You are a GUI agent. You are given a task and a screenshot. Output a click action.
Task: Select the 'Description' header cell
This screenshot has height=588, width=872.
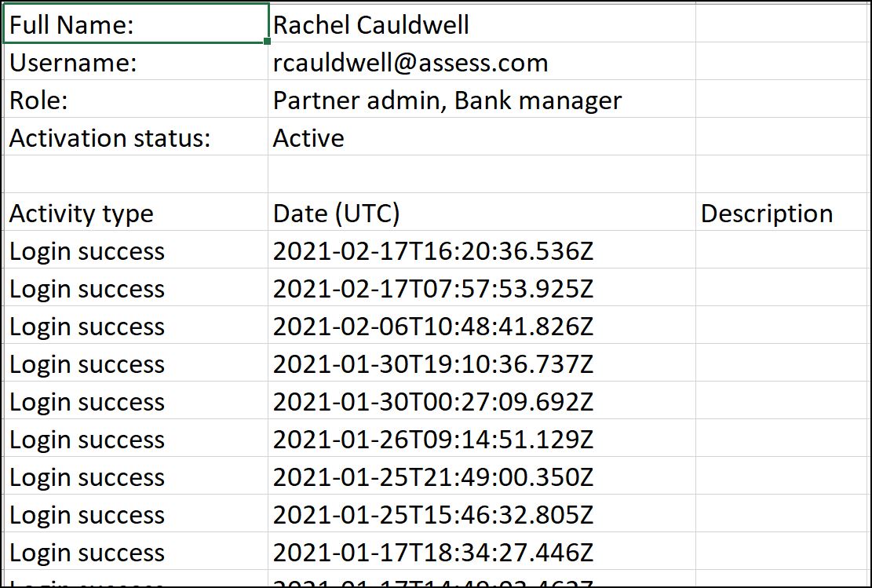tap(767, 214)
